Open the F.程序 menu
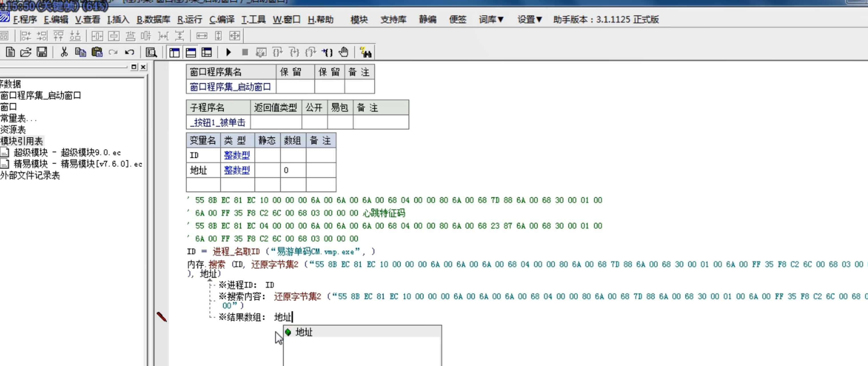Viewport: 868px width, 366px height. pos(25,20)
